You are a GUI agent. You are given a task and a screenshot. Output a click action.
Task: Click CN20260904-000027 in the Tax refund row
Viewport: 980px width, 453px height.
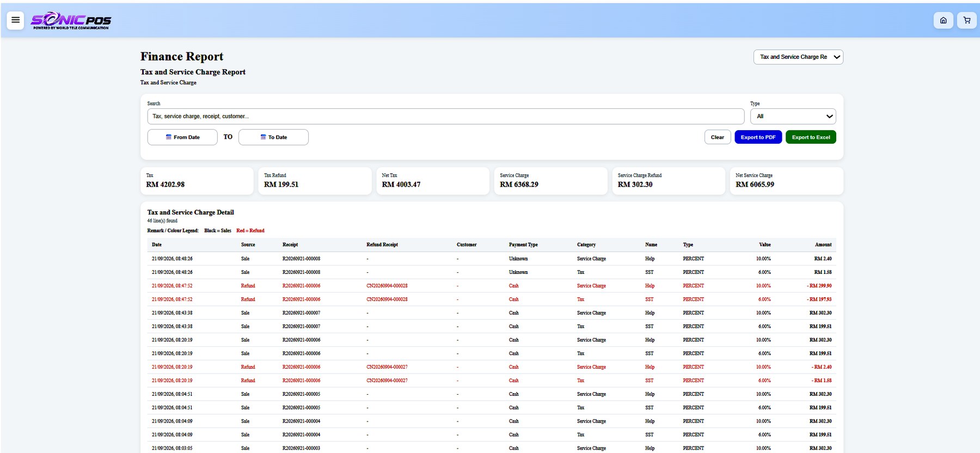[387, 381]
